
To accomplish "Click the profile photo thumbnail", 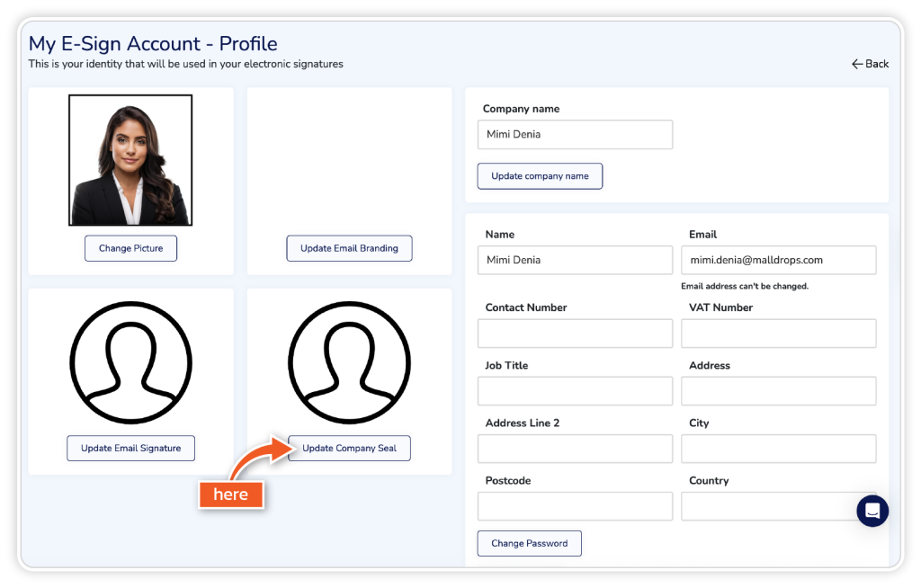I will (x=130, y=160).
